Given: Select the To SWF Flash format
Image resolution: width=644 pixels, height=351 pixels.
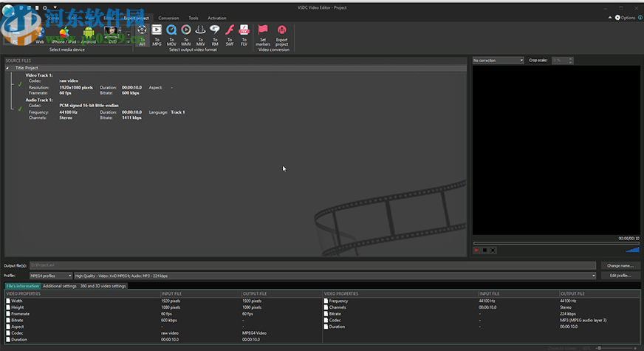Looking at the screenshot, I should tap(230, 35).
